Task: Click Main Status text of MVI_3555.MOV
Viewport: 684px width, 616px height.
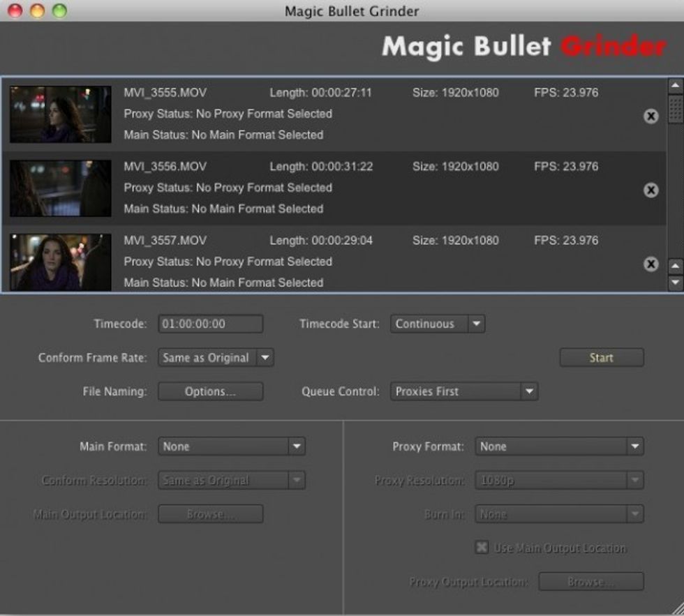Action: [x=224, y=135]
